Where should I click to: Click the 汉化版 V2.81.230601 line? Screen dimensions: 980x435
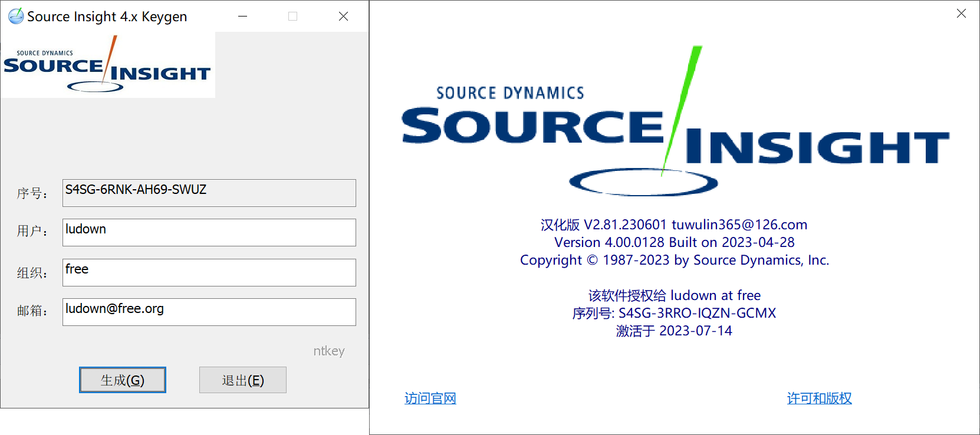coord(674,225)
